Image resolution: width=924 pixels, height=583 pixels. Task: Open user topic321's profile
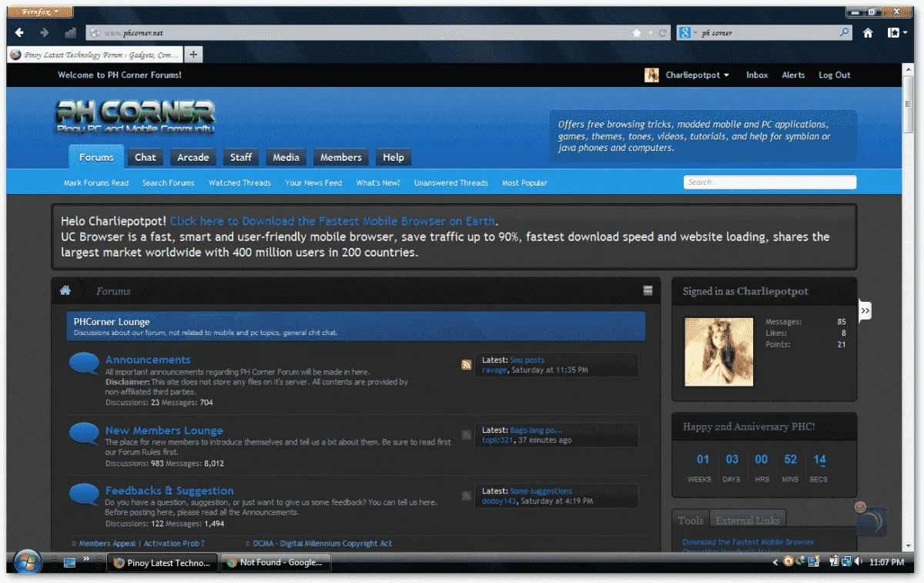pyautogui.click(x=497, y=441)
